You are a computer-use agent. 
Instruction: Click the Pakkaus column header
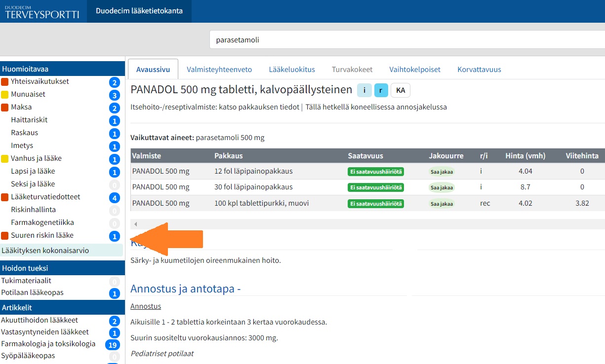click(228, 156)
